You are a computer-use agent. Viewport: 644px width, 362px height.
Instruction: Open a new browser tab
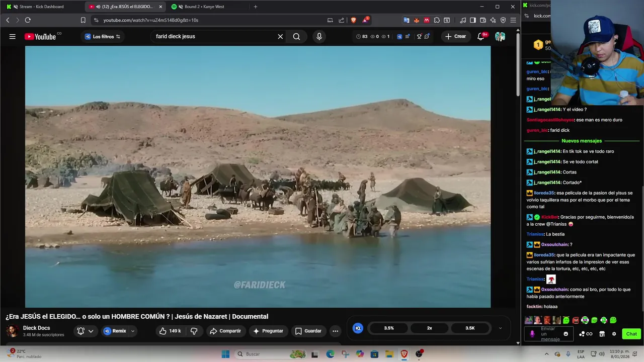tap(256, 7)
